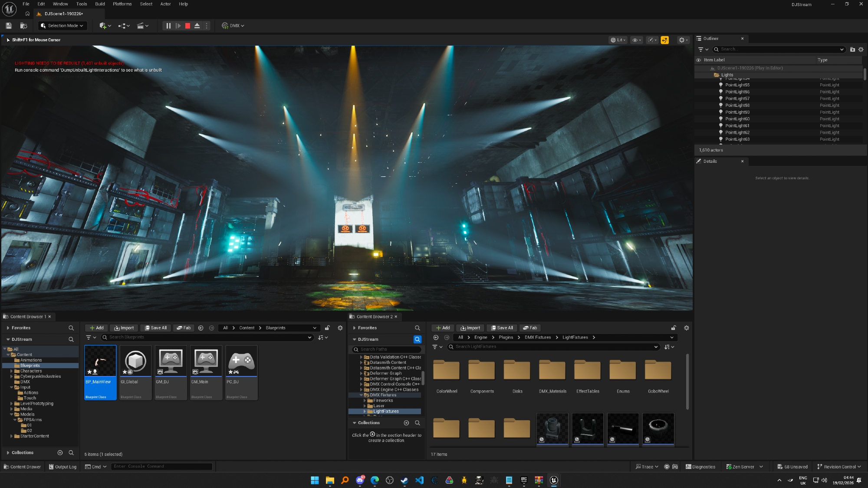
Task: Click the Save current level icon
Action: [x=9, y=26]
